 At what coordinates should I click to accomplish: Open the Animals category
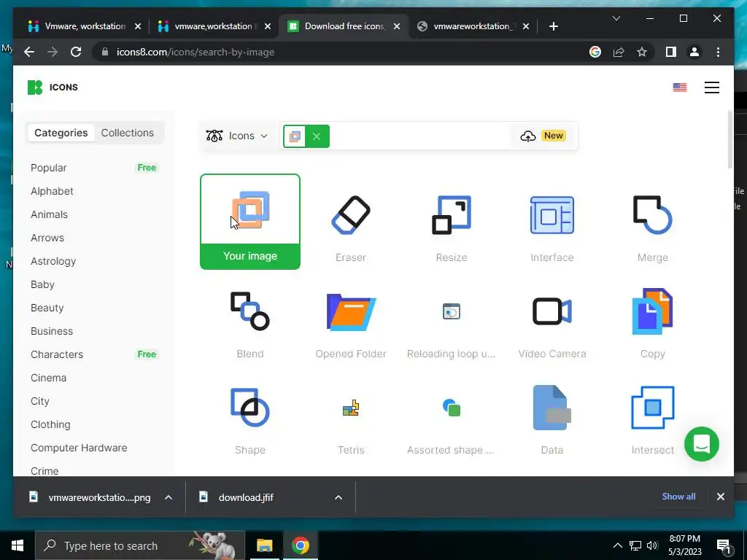click(x=49, y=214)
